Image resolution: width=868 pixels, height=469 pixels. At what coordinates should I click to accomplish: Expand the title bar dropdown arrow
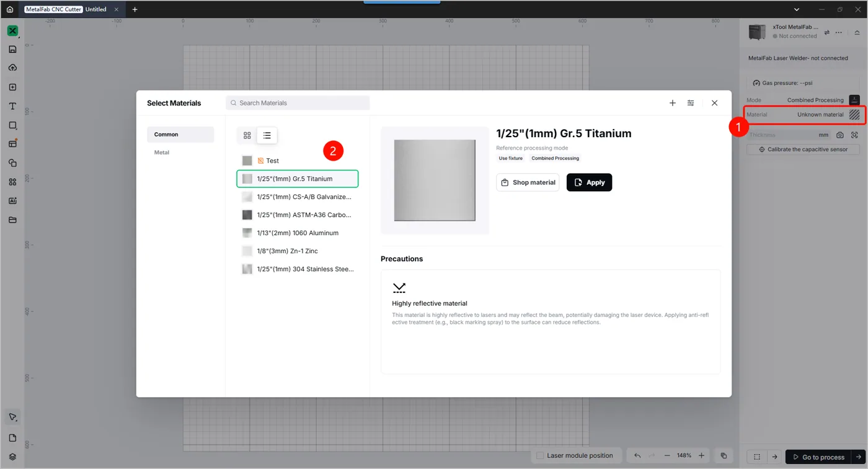point(797,9)
